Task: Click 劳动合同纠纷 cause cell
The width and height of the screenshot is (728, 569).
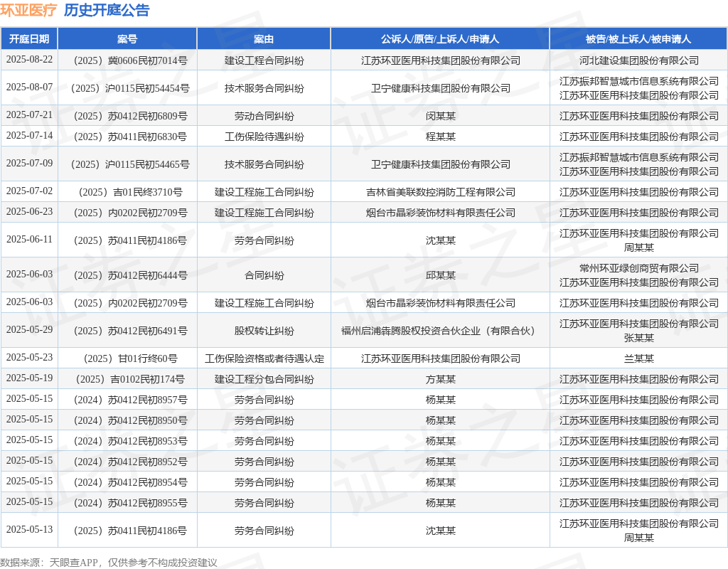Action: click(x=264, y=116)
